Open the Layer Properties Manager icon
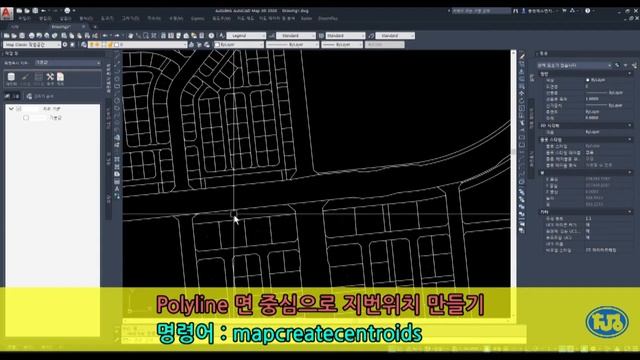Image resolution: width=640 pixels, height=360 pixels. pyautogui.click(x=84, y=44)
